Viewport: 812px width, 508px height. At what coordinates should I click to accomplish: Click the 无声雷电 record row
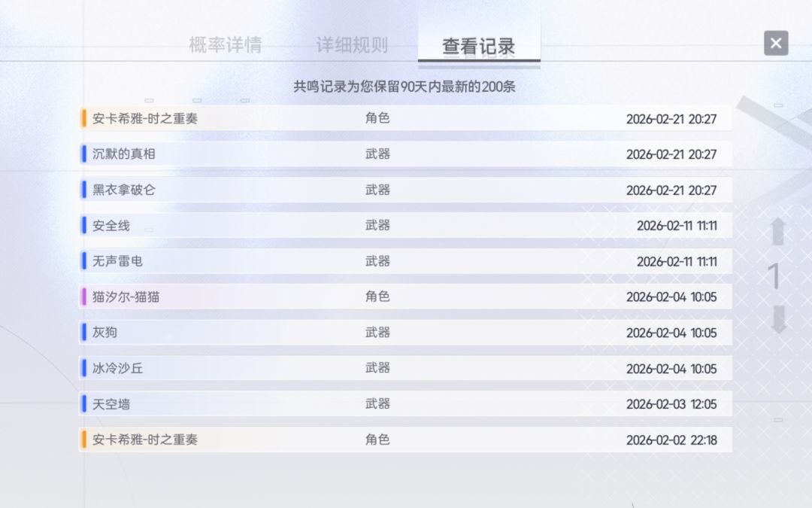405,261
